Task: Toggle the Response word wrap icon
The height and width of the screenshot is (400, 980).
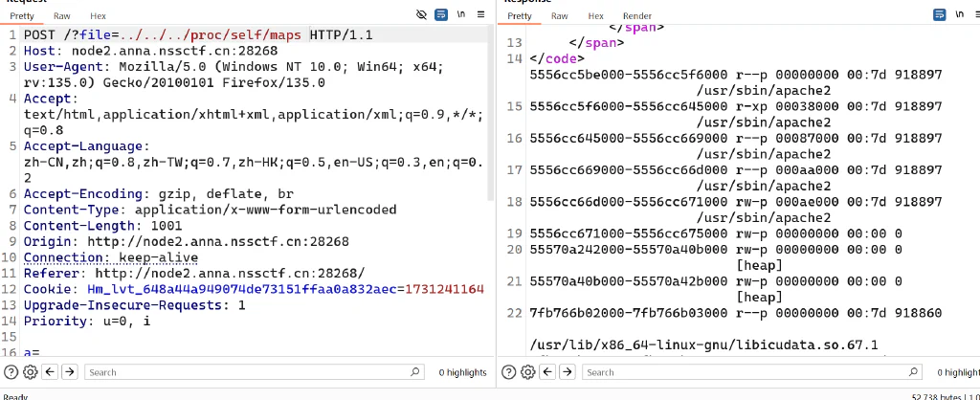Action: click(x=940, y=15)
